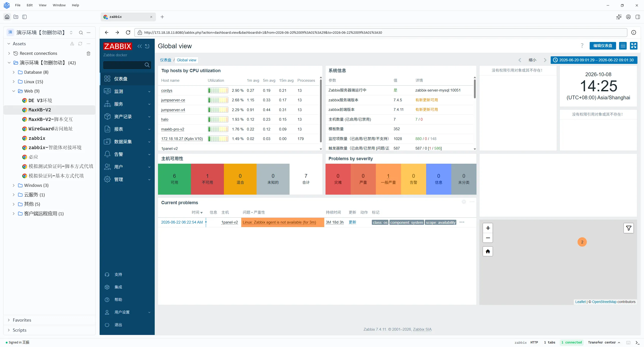Image resolution: width=644 pixels, height=347 pixels.
Task: Click the orange map cluster marker 2
Action: tap(582, 242)
